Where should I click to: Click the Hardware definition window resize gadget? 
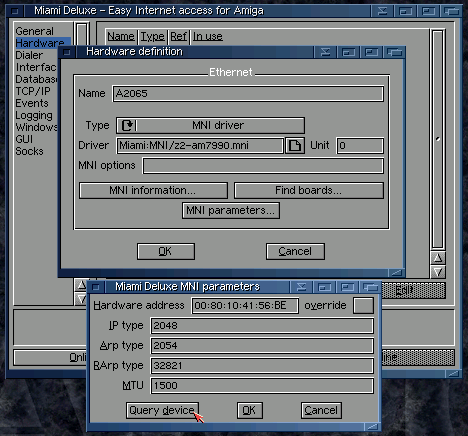(x=396, y=273)
